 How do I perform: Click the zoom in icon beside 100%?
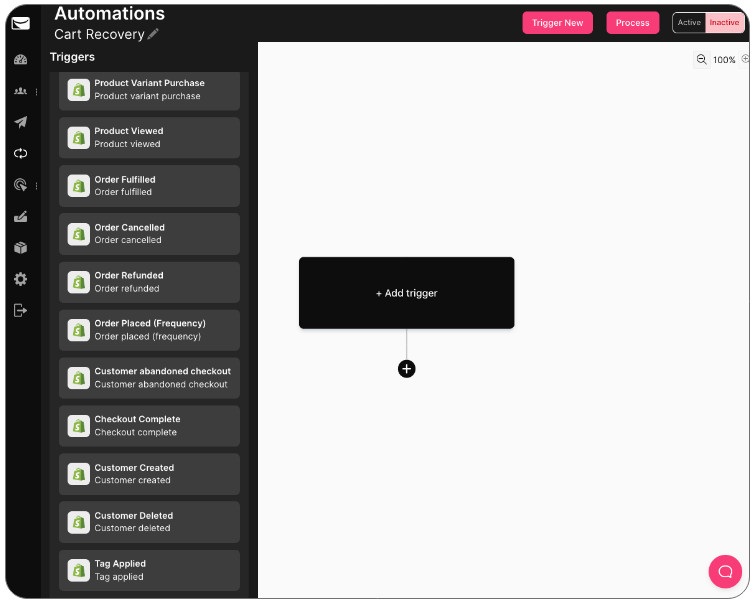(x=745, y=59)
